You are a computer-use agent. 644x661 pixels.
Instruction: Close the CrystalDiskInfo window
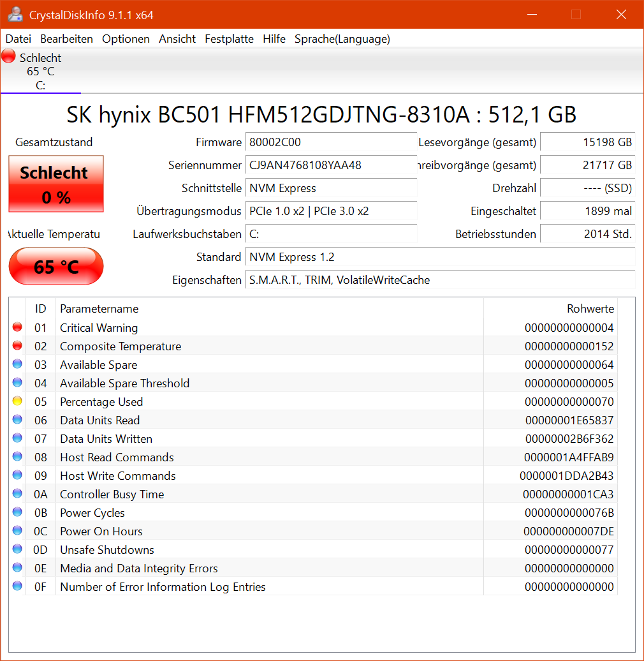tap(621, 14)
